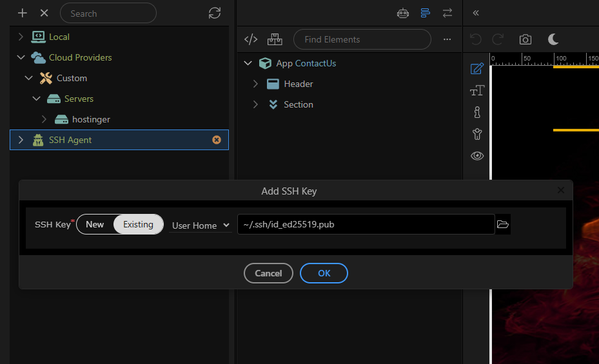Click the OK button
Viewport: 599px width, 364px height.
pos(324,273)
